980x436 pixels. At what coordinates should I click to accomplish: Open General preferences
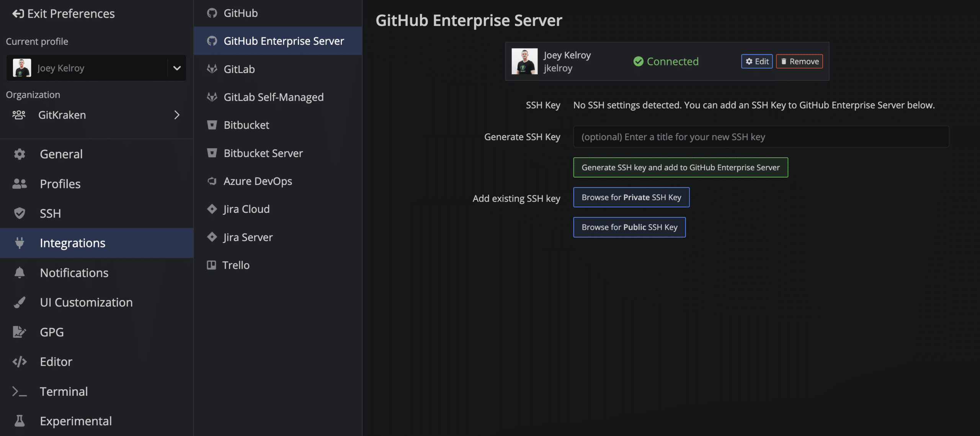pyautogui.click(x=96, y=154)
